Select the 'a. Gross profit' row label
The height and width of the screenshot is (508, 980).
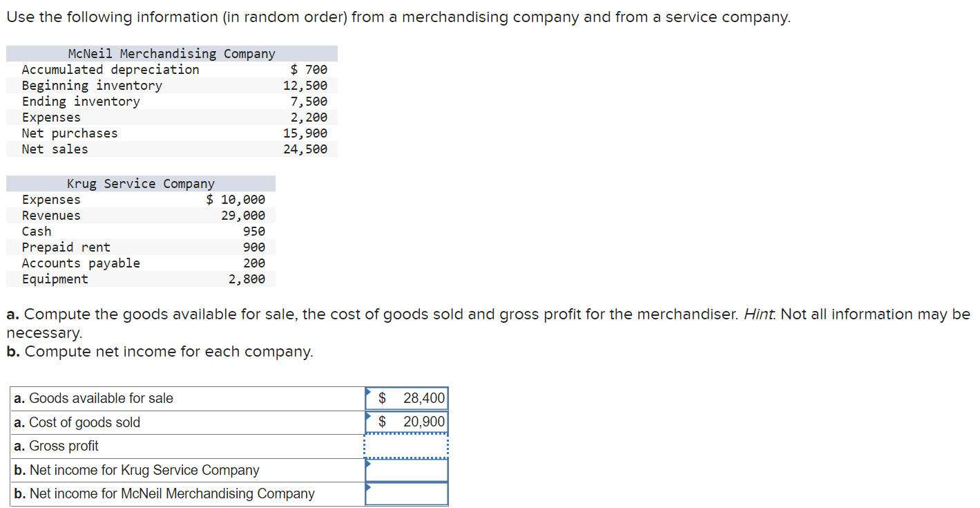click(x=56, y=446)
